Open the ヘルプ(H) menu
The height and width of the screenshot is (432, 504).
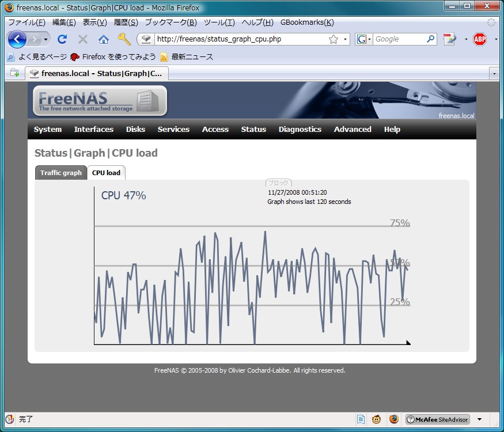[x=257, y=22]
